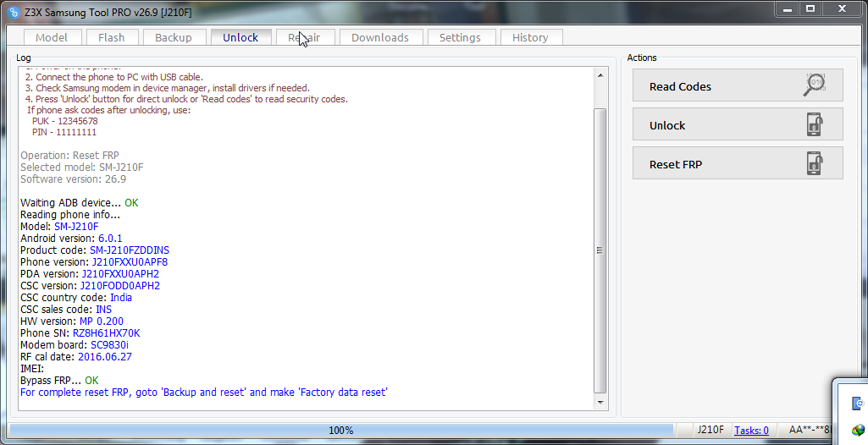Viewport: 868px width, 445px height.
Task: Click the 'PIN - 11111111' log line
Action: [x=64, y=132]
